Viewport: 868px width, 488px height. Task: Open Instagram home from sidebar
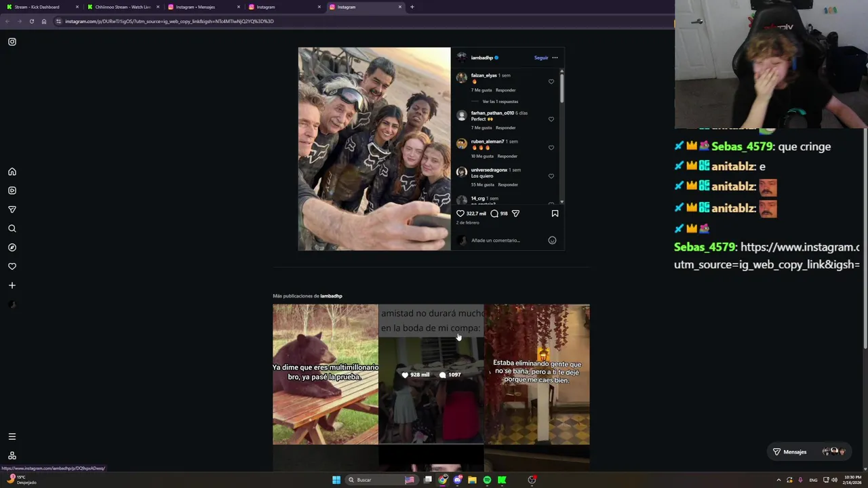[12, 171]
